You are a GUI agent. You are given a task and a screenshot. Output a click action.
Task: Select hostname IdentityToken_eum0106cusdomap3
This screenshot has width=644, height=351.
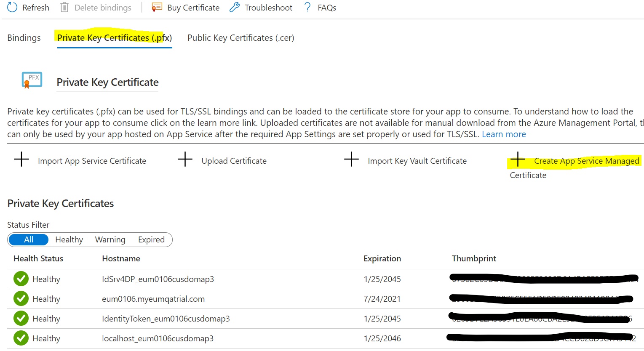[x=166, y=319]
